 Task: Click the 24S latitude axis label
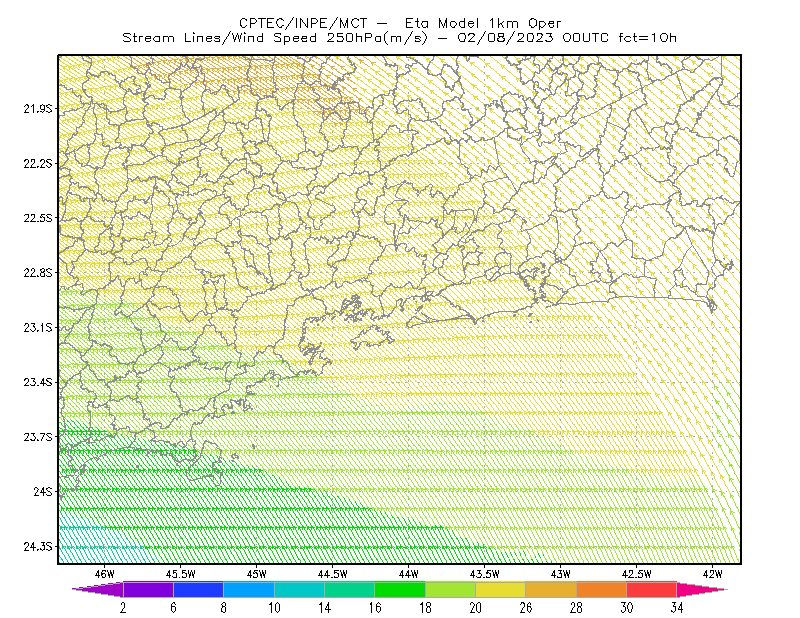43,491
